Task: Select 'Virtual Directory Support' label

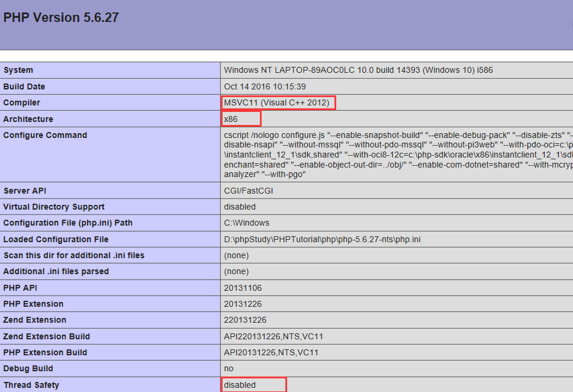Action: click(54, 207)
